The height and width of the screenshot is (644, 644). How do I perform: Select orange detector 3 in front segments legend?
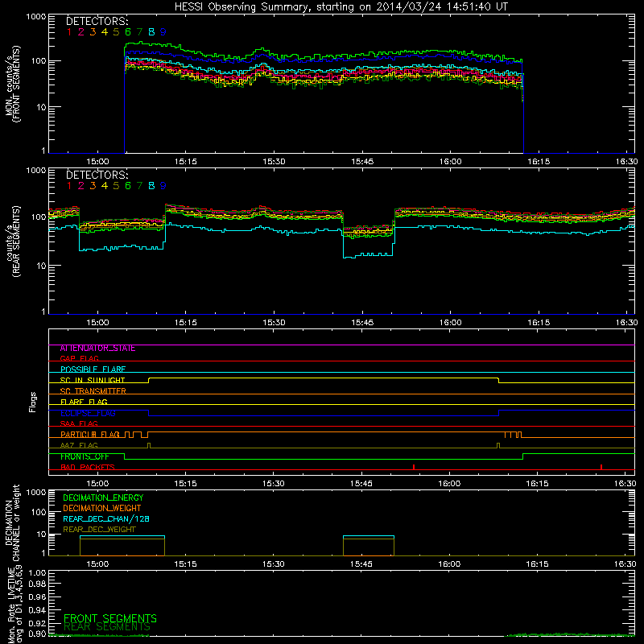tap(93, 31)
